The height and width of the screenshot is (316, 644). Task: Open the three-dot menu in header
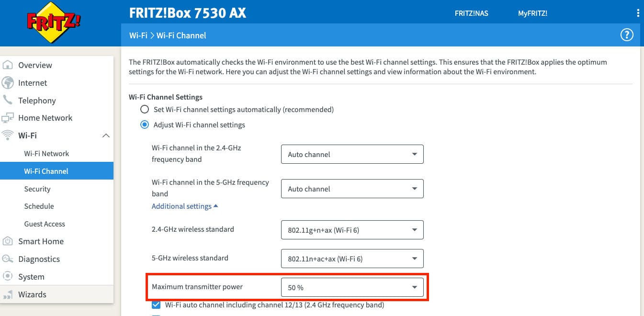[x=638, y=13]
